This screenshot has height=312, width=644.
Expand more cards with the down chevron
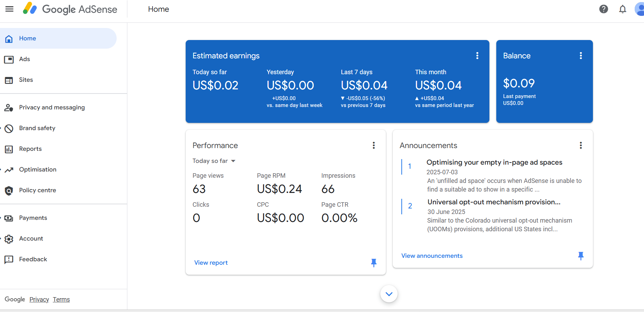(389, 294)
